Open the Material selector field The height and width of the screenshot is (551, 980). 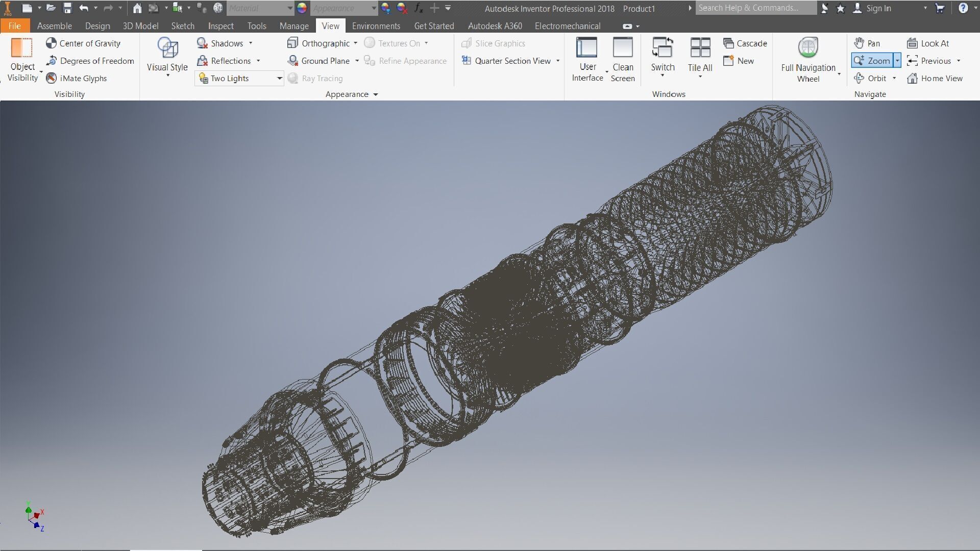pyautogui.click(x=260, y=8)
